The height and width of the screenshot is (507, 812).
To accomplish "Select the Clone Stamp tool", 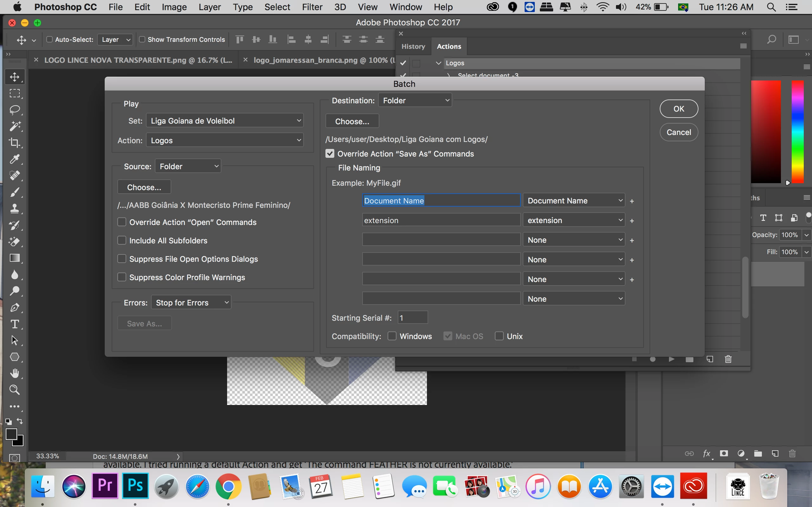I will click(14, 209).
